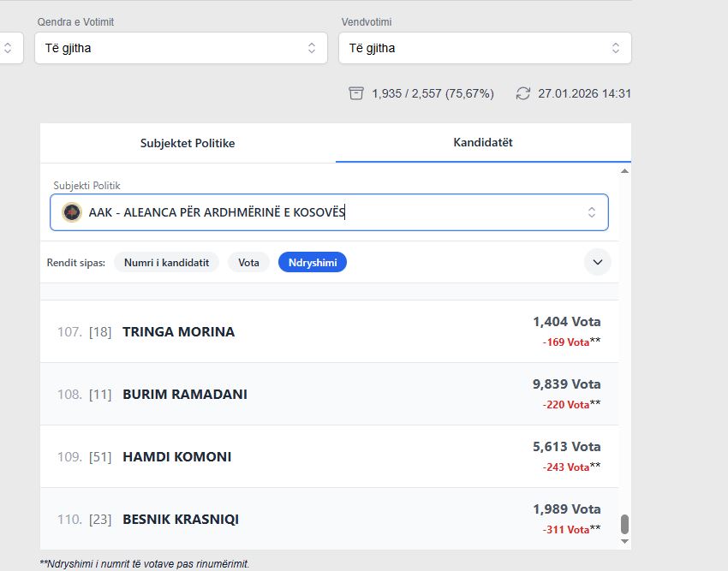Image resolution: width=728 pixels, height=571 pixels.
Task: Click the ballot box counted-stations icon
Action: [x=356, y=93]
